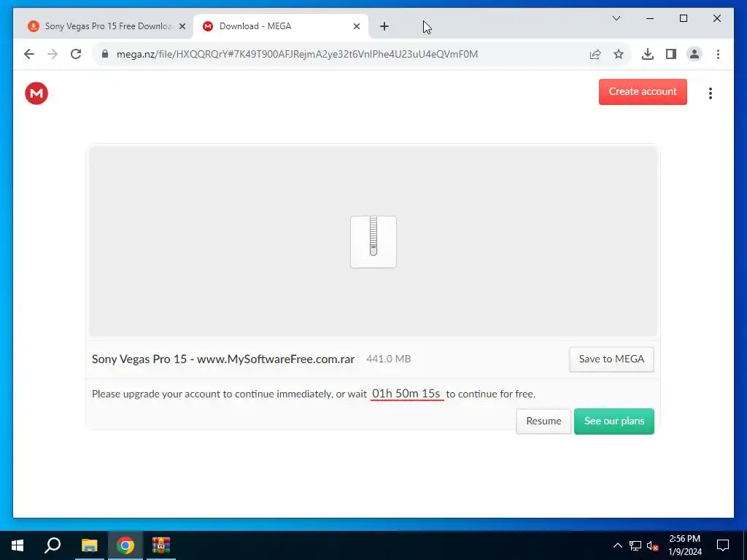This screenshot has height=560, width=747.
Task: Open a new browser tab
Action: point(384,27)
